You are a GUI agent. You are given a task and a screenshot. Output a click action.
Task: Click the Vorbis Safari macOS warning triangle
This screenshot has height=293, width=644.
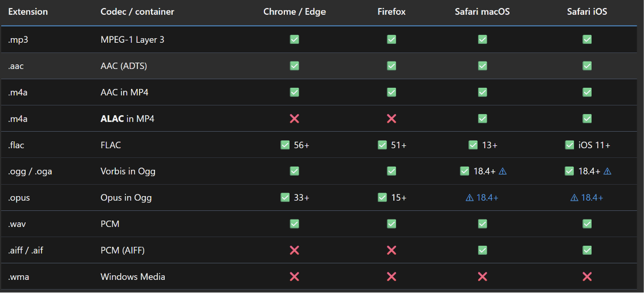coord(502,172)
